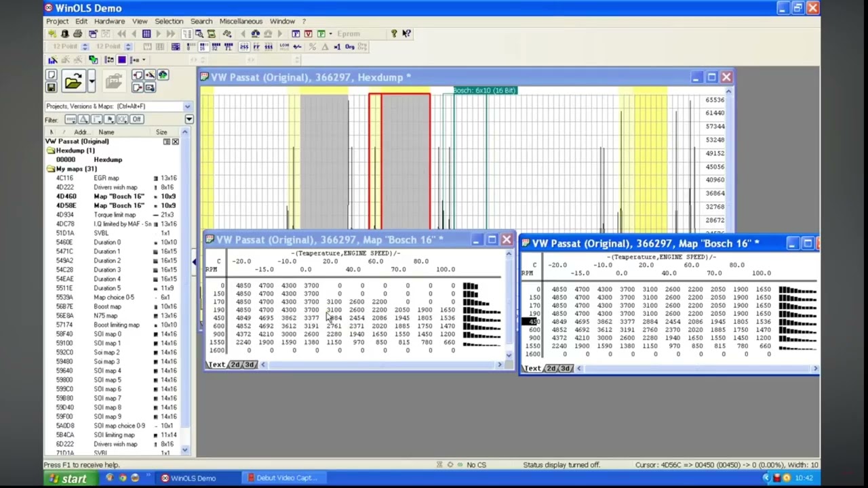Open the Selection menu

tap(169, 21)
